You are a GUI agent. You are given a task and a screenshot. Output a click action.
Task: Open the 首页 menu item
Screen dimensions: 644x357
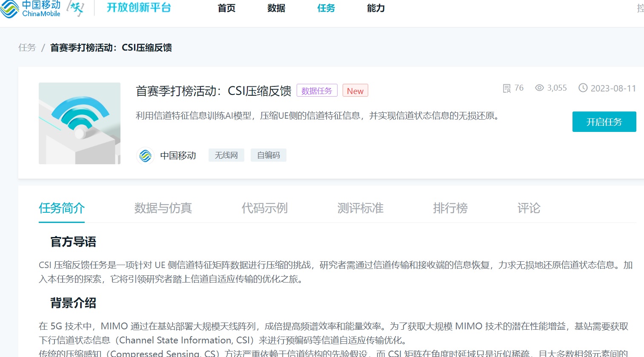226,8
